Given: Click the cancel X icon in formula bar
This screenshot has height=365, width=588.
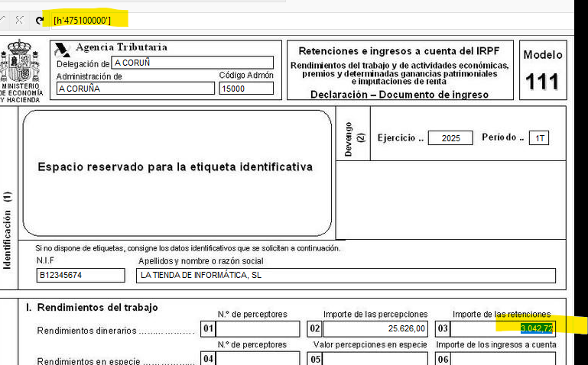Looking at the screenshot, I should pyautogui.click(x=20, y=20).
